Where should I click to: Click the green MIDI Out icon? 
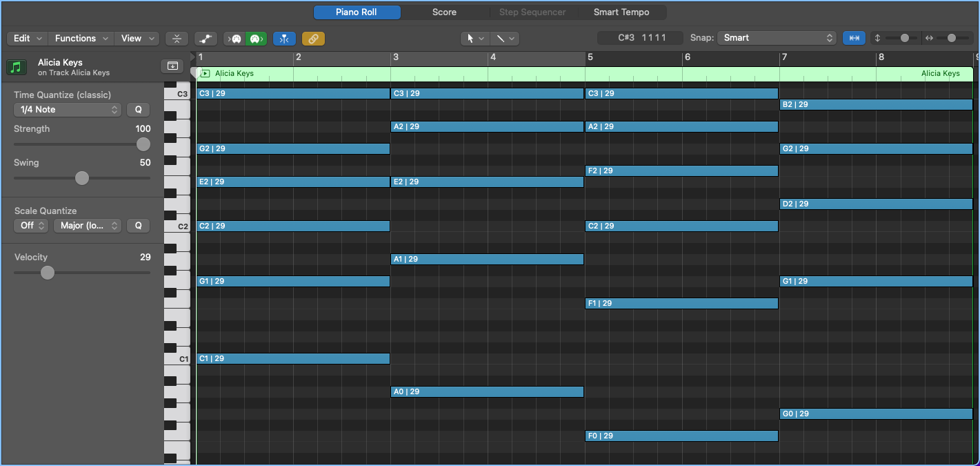click(x=256, y=38)
